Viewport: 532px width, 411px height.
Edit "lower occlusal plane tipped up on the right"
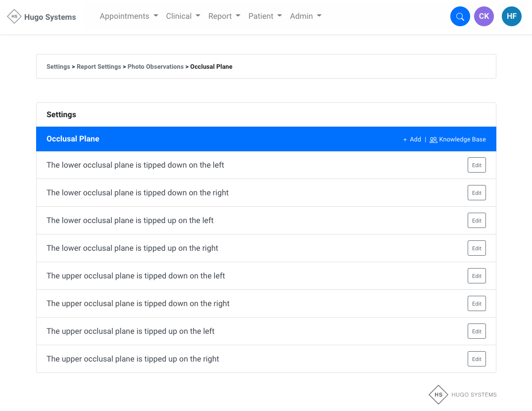[x=477, y=248]
